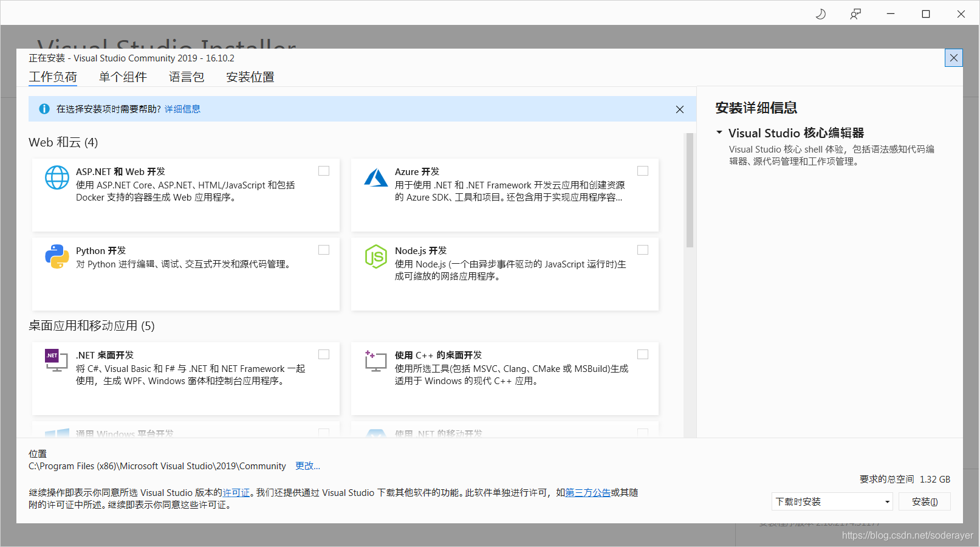Close the installation dialog with the X
This screenshot has width=980, height=547.
click(x=954, y=58)
